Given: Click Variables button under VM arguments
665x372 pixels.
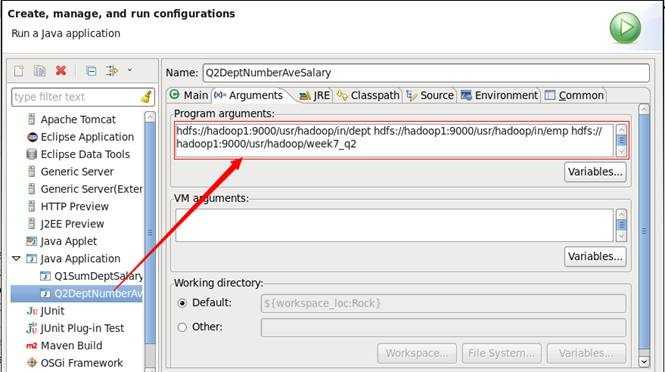Looking at the screenshot, I should [595, 257].
